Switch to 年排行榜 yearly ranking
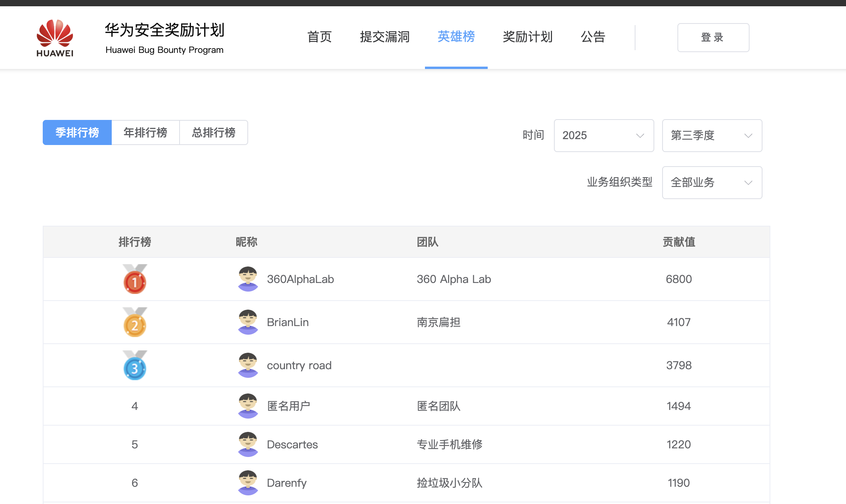This screenshot has width=846, height=504. click(x=145, y=132)
